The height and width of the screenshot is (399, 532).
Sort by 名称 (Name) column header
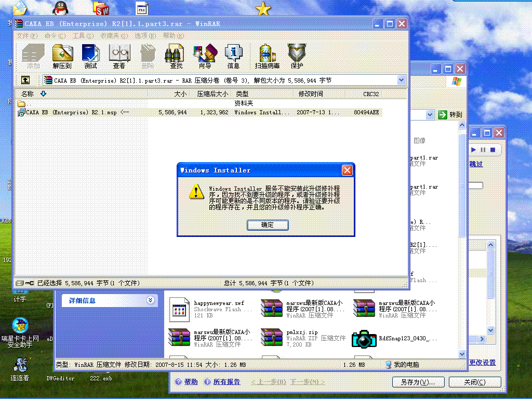click(x=82, y=94)
